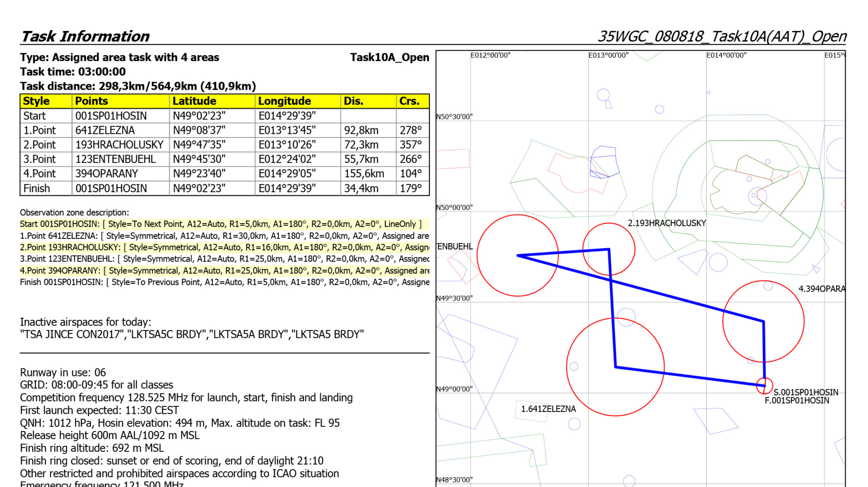Click the 2.193HRACHOLUSKY label on the map
This screenshot has width=868, height=487.
(666, 223)
